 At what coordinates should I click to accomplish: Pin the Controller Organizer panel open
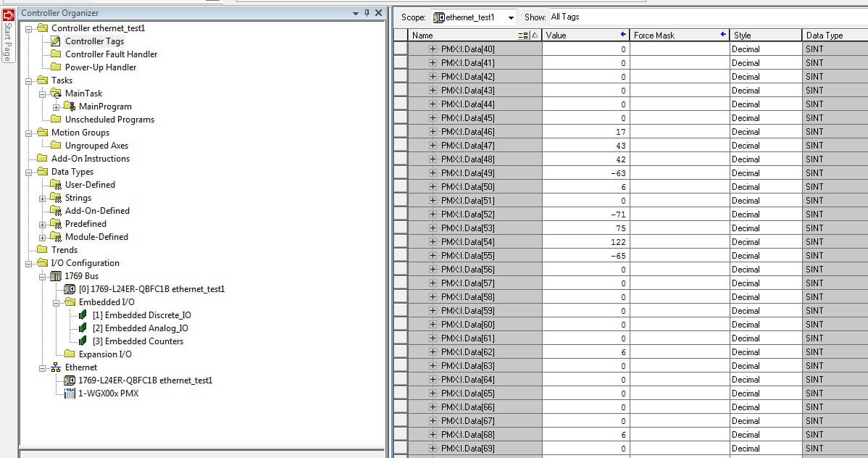tap(366, 12)
